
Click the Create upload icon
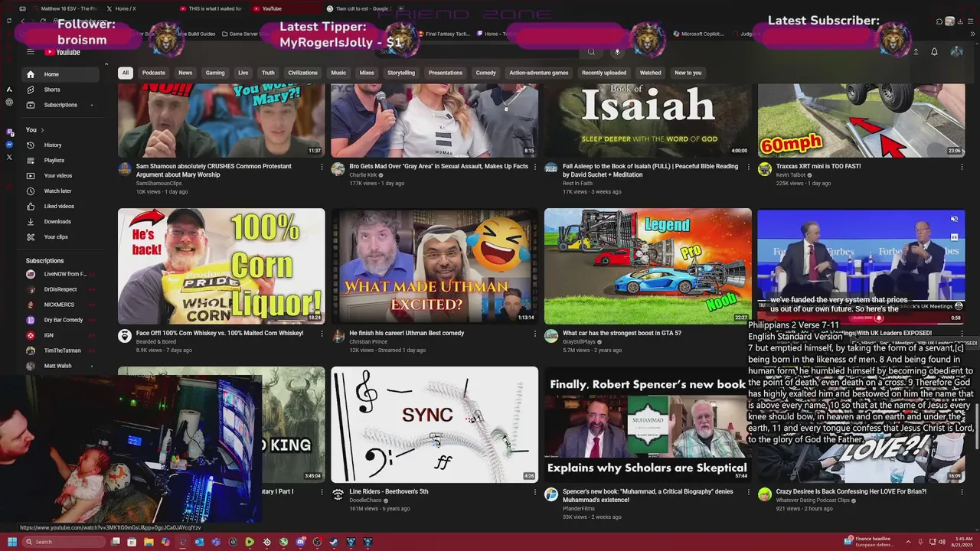point(915,52)
